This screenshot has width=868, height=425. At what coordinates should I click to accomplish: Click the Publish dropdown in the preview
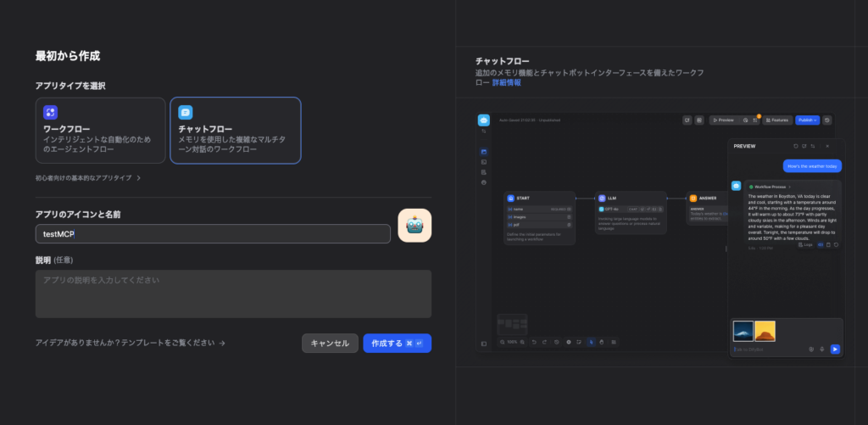point(807,120)
